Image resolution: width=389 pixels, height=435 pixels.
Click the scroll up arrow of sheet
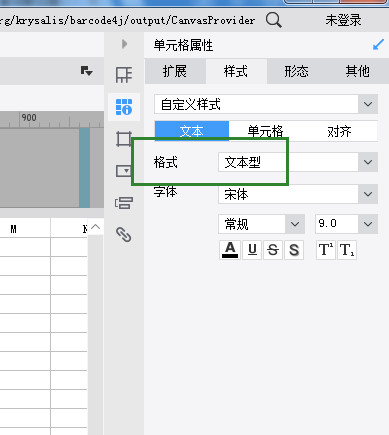point(95,227)
